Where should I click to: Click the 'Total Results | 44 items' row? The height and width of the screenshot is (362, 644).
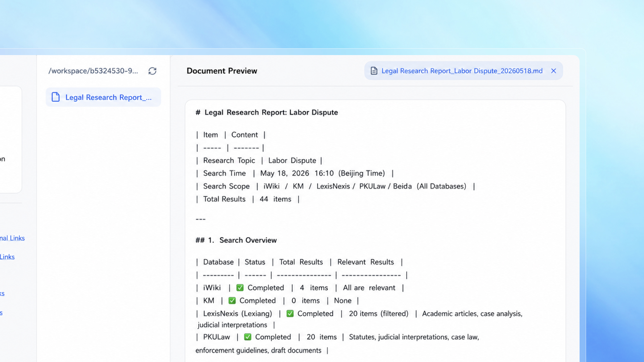pos(248,199)
